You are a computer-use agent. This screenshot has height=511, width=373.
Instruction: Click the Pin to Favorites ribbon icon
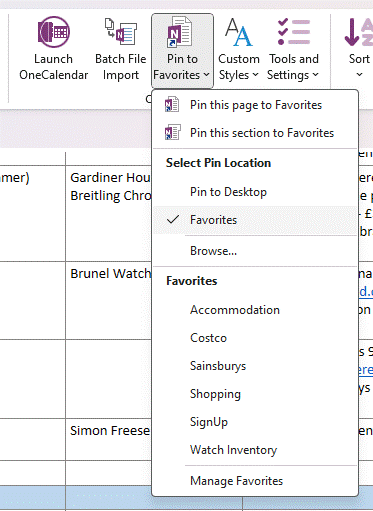[179, 32]
